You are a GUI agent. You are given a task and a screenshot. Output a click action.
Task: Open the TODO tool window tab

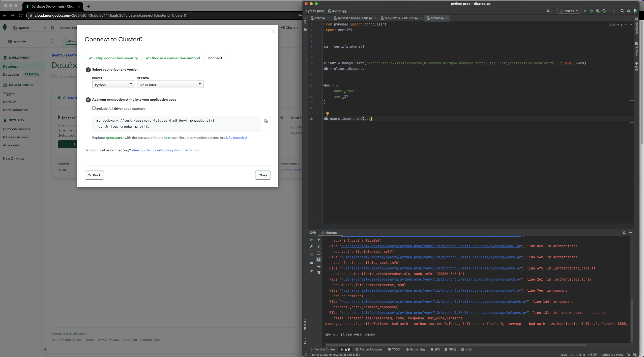click(394, 349)
